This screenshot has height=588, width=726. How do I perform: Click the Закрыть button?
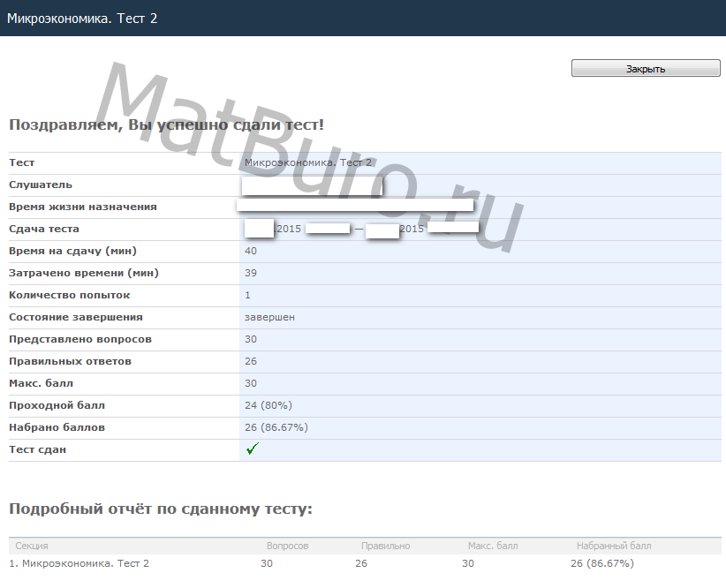pyautogui.click(x=646, y=69)
